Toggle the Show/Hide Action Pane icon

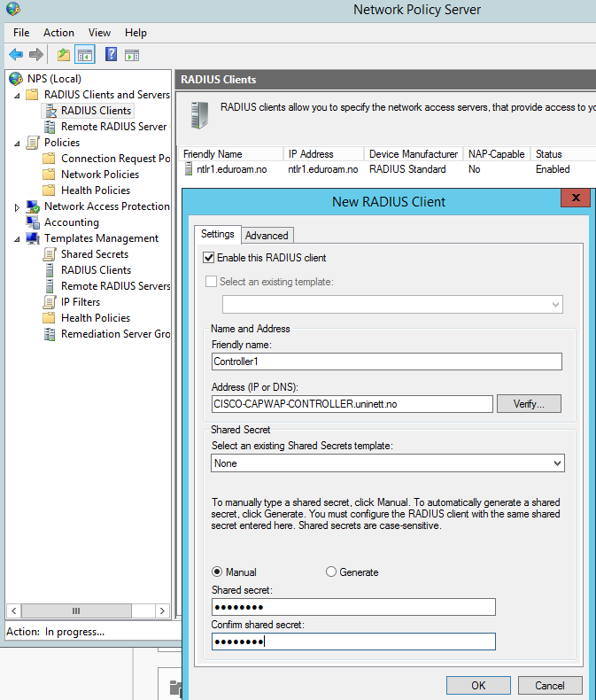(x=132, y=55)
